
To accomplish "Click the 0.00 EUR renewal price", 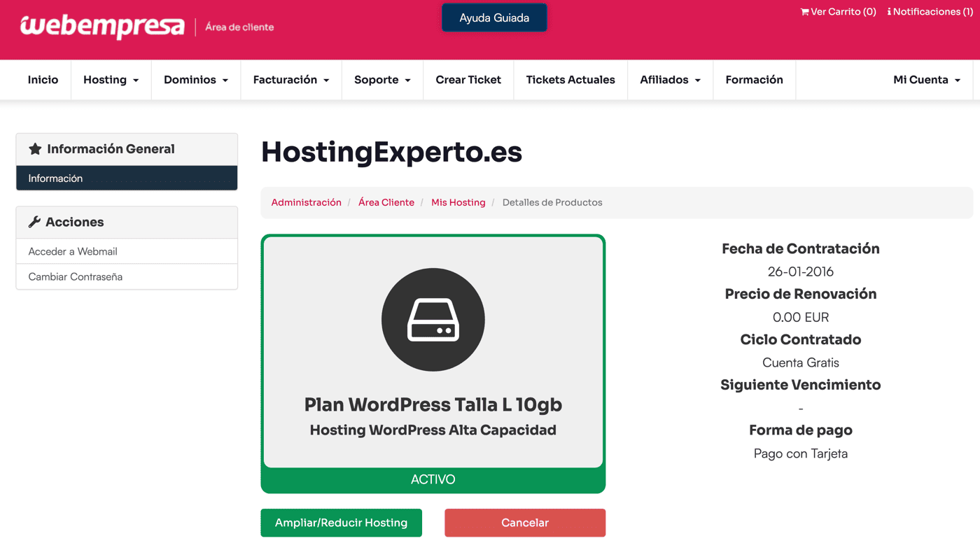I will 801,317.
